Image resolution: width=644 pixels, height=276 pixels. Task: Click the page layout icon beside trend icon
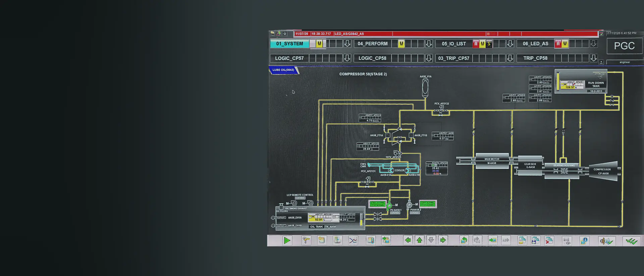click(x=337, y=240)
